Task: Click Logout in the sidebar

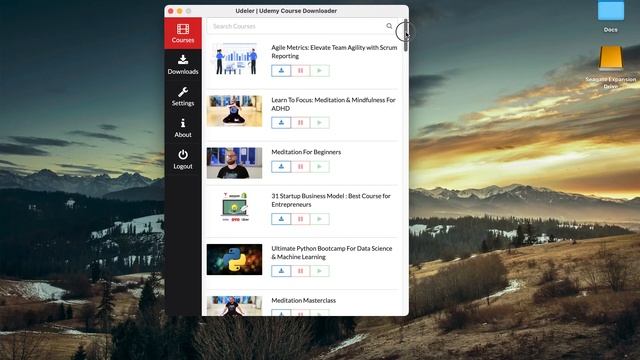Action: point(183,160)
